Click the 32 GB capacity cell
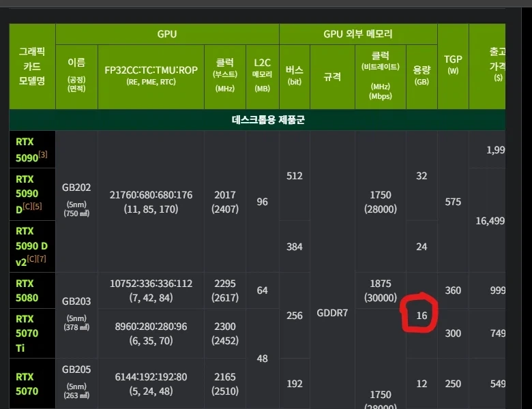532x409 pixels. pyautogui.click(x=422, y=176)
